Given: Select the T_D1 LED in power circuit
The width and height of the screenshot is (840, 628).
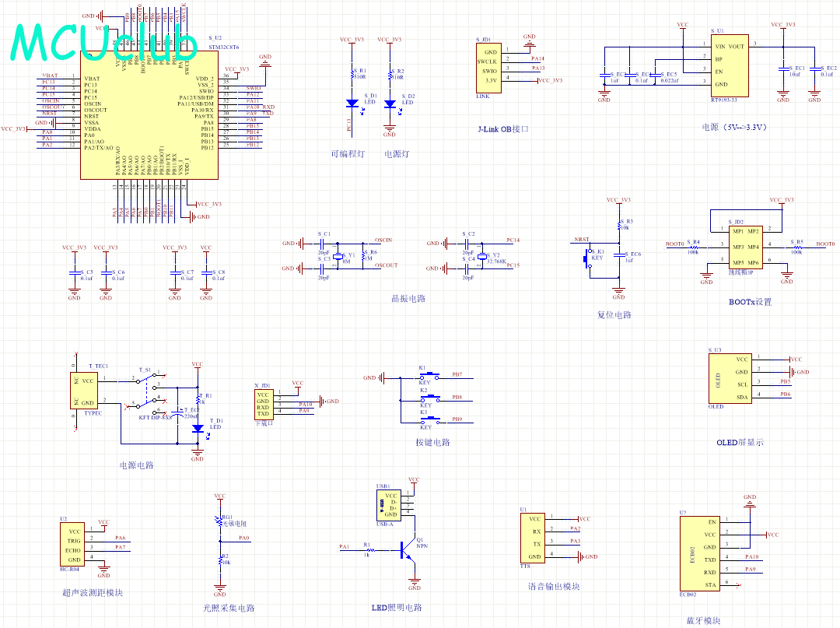Looking at the screenshot, I should [x=198, y=428].
